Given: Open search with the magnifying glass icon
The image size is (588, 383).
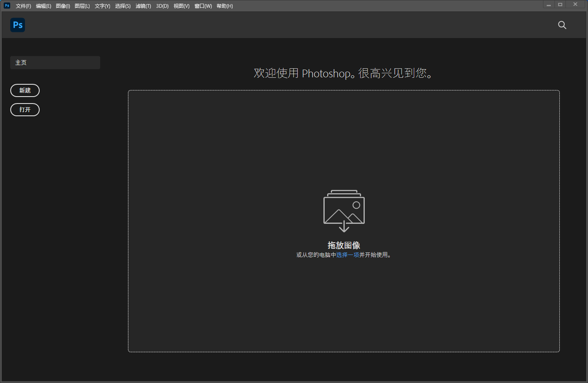Looking at the screenshot, I should pyautogui.click(x=562, y=25).
